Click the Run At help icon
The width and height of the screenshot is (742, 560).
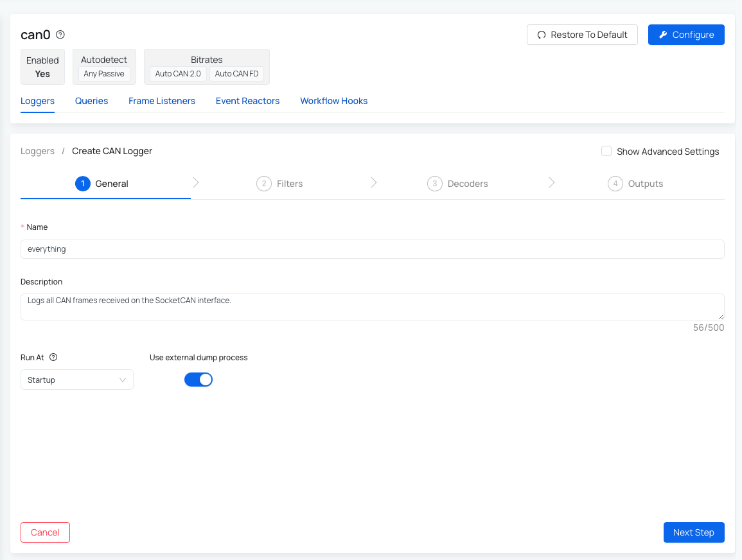point(53,358)
